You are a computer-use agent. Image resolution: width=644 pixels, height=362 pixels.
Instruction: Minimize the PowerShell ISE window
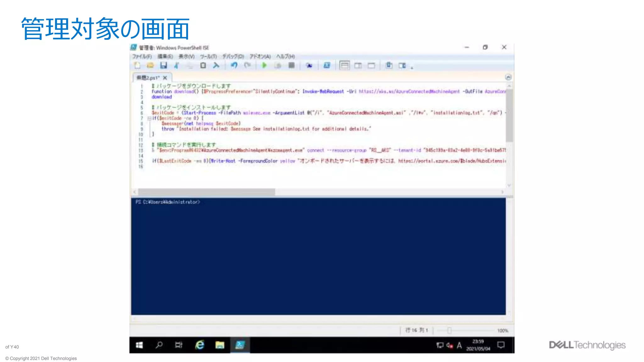(467, 47)
